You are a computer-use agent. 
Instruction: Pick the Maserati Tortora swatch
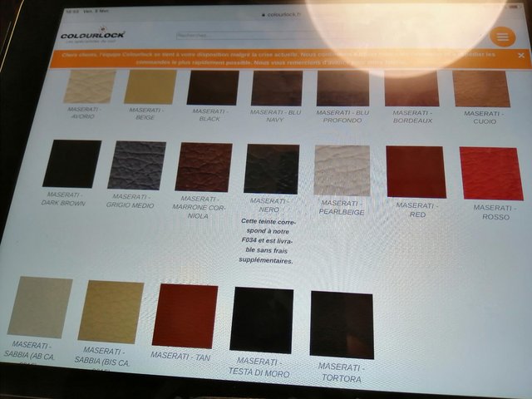[x=342, y=325]
